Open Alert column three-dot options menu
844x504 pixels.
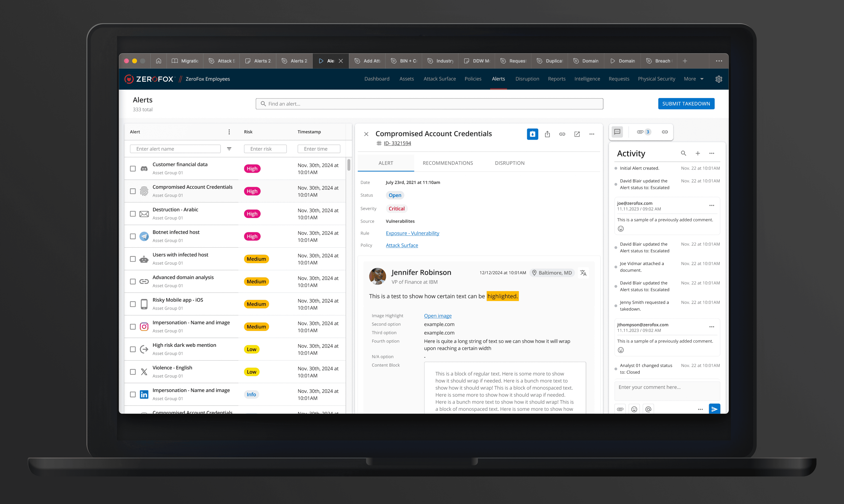pyautogui.click(x=229, y=132)
